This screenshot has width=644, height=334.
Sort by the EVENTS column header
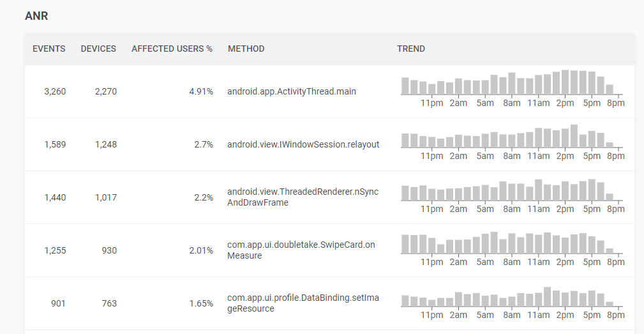[x=49, y=49]
